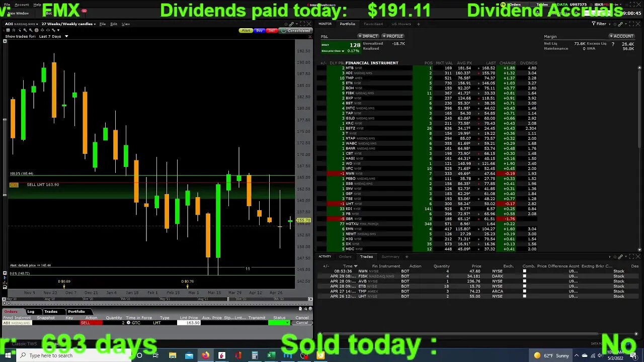Viewport: 644px width, 362px height.
Task: Open the Mail app from taskbar
Action: click(189, 355)
